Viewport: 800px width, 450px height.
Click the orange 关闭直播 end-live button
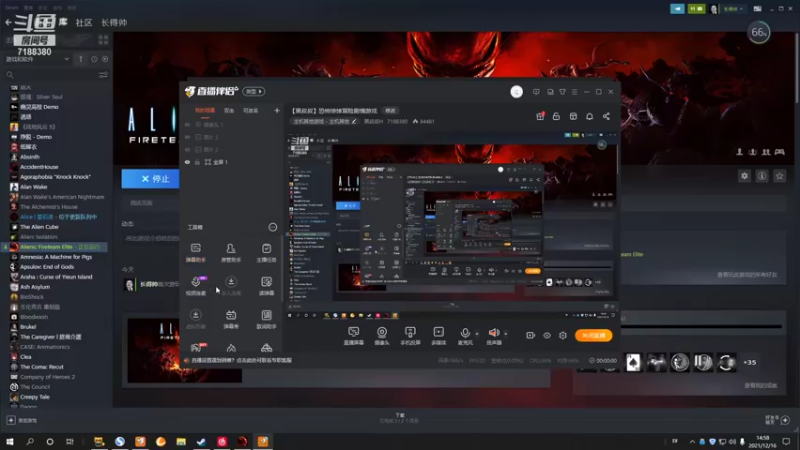point(593,335)
